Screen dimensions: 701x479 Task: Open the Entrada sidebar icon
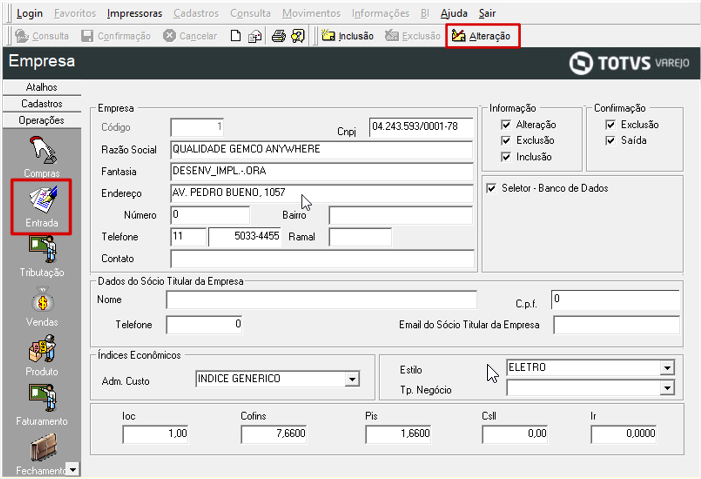click(42, 199)
